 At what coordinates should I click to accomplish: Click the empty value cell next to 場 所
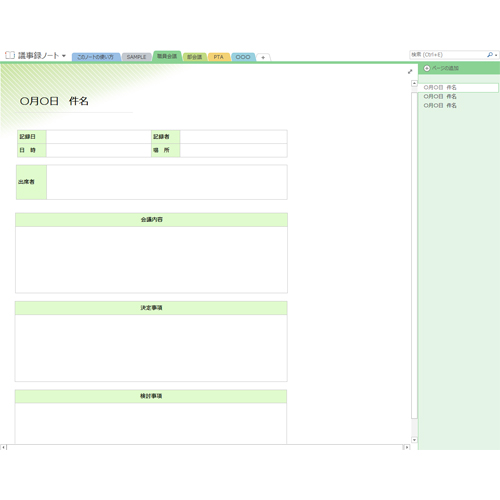pos(233,150)
